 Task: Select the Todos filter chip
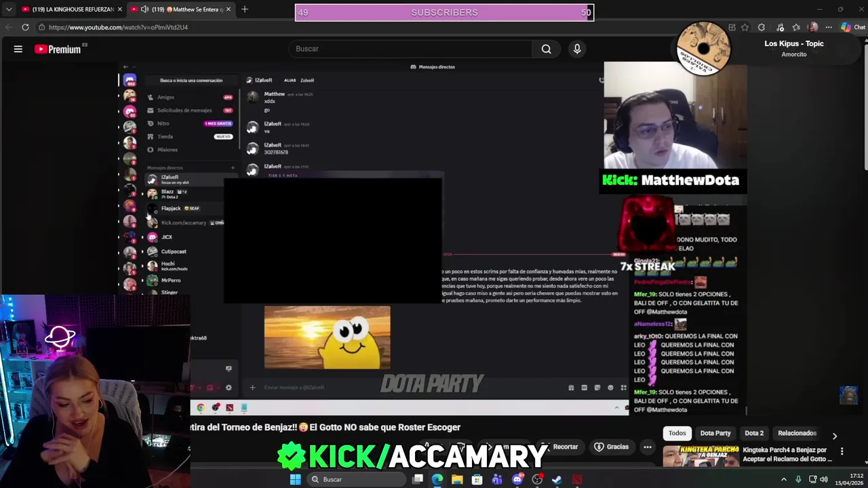pyautogui.click(x=677, y=433)
